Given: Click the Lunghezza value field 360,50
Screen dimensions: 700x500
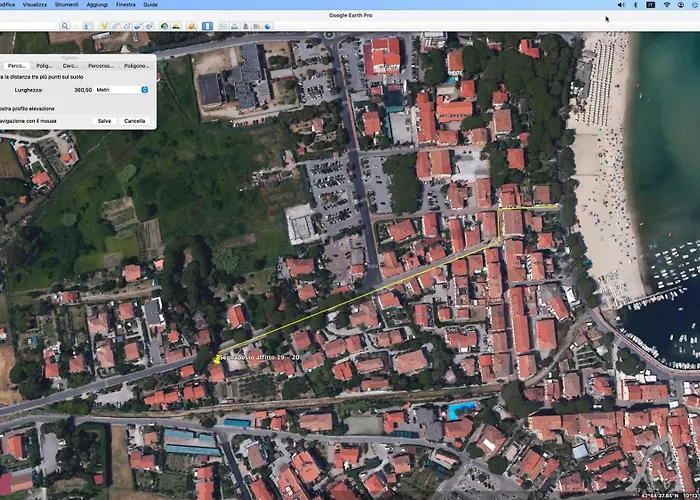Looking at the screenshot, I should point(80,89).
